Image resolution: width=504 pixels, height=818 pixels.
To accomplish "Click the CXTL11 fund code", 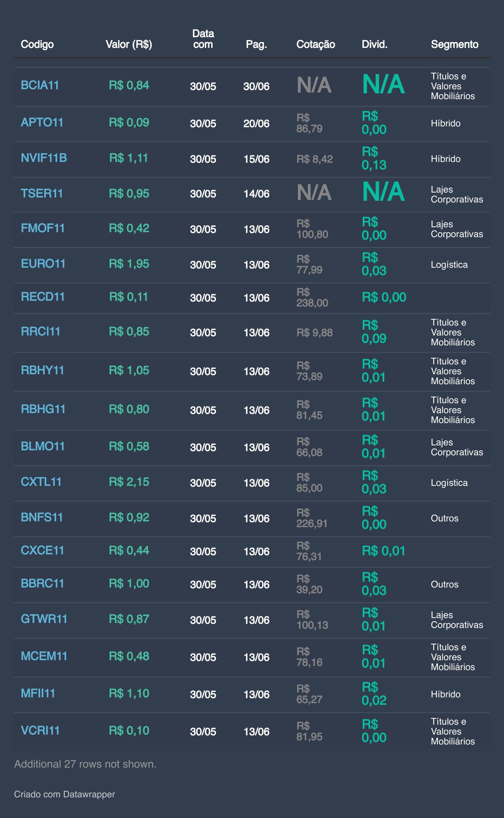I will point(41,482).
